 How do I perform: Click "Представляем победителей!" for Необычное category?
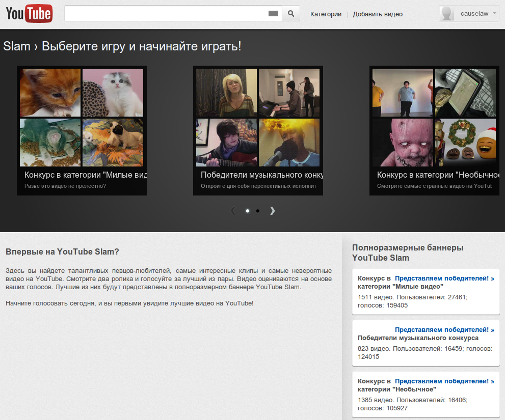(x=444, y=381)
